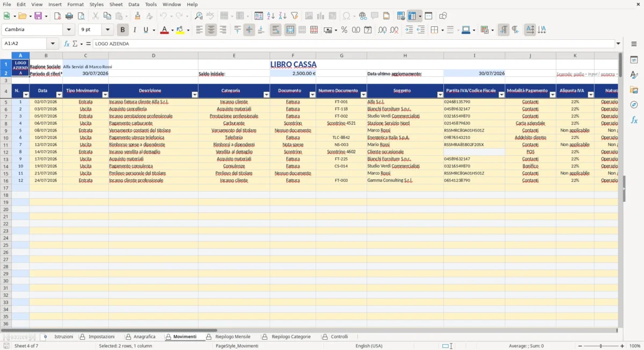Click the zoom slider handle in status bar
Screen dimensions: 644x350
(601, 346)
